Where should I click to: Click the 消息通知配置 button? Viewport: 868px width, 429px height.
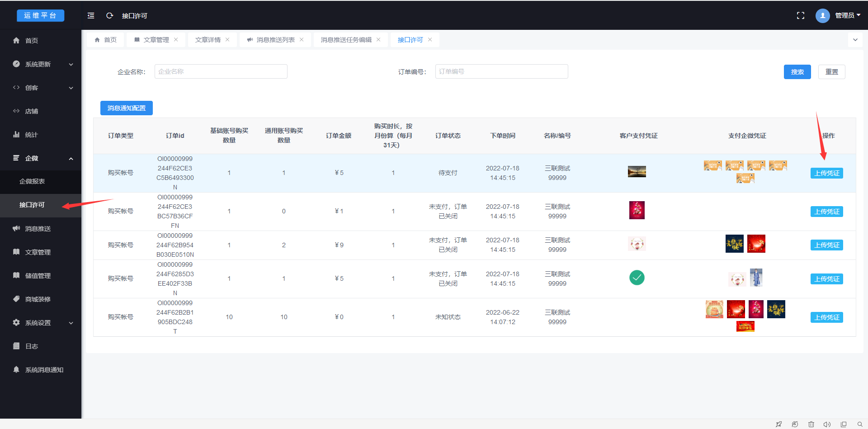coord(127,108)
